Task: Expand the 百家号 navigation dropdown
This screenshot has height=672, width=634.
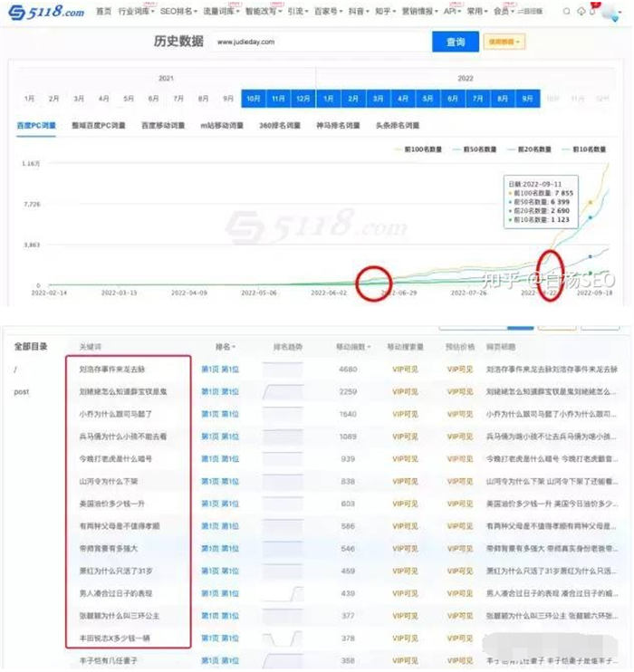Action: 329,11
